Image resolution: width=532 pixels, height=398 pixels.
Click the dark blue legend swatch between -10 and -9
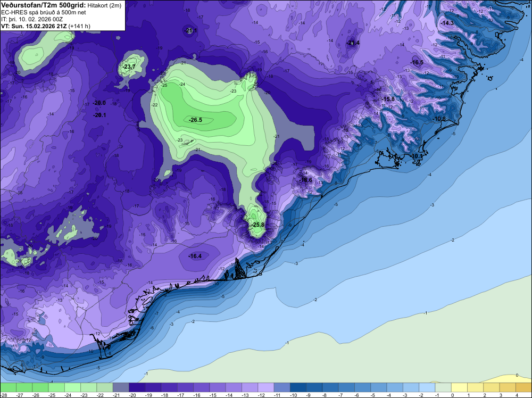pyautogui.click(x=298, y=387)
